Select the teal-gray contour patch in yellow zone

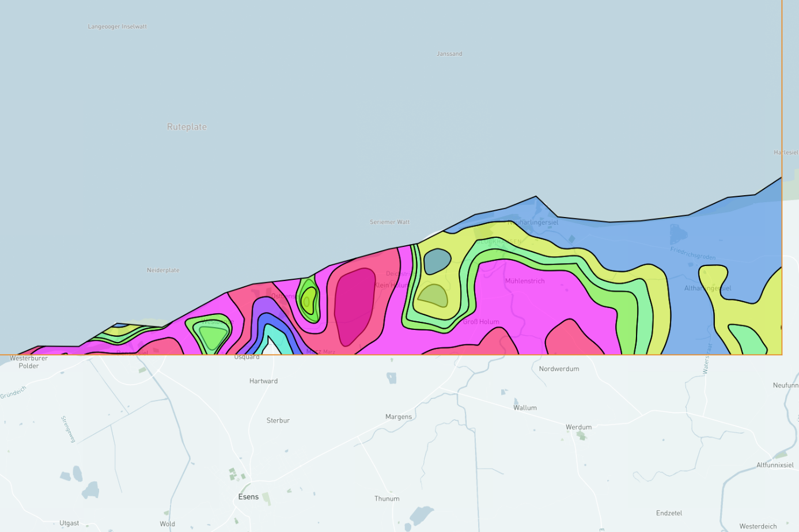(437, 261)
